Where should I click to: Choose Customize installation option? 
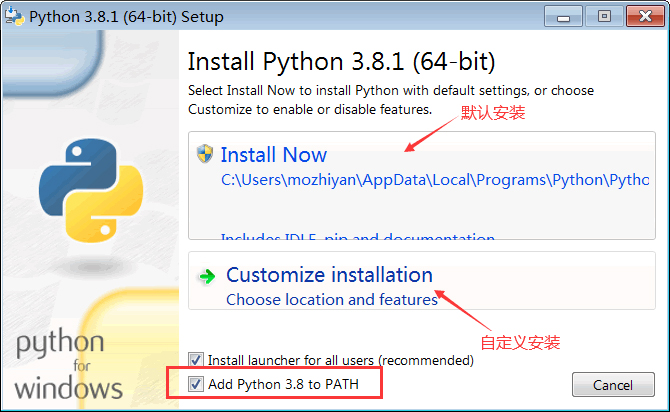pyautogui.click(x=329, y=275)
